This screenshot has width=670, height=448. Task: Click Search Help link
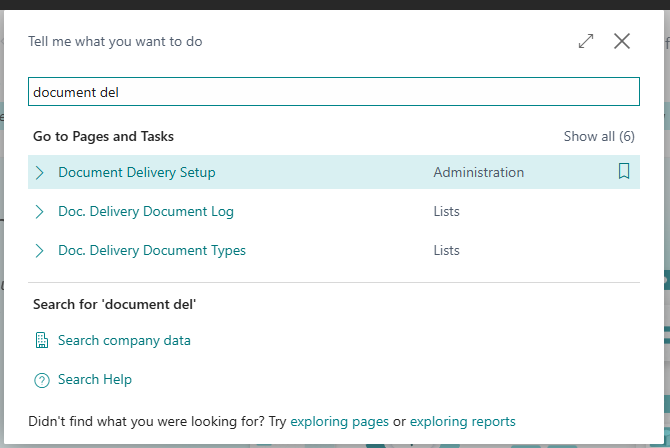point(95,379)
